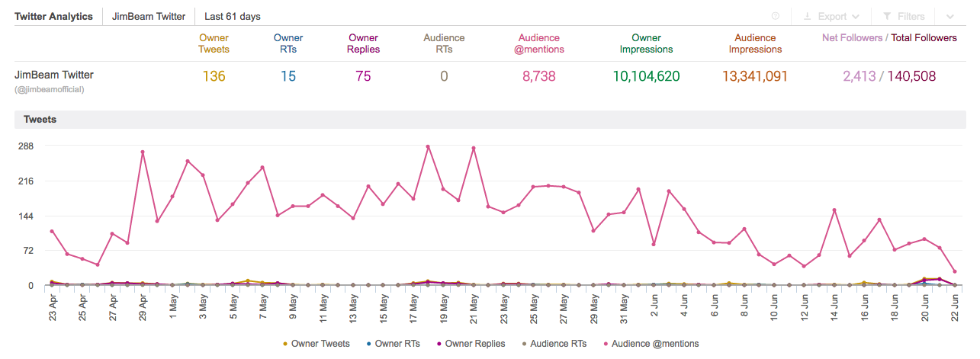Open the JimBeam Twitter account row name
The image size is (980, 359).
pos(54,75)
